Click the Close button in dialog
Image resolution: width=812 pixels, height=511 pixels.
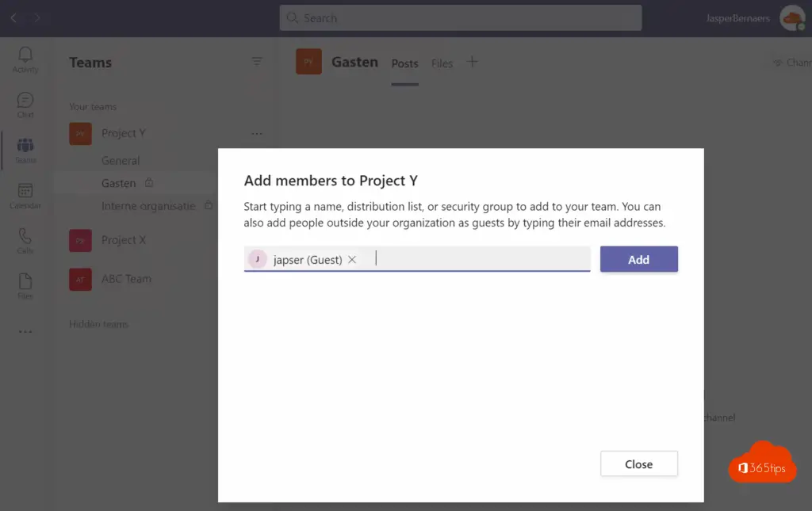pyautogui.click(x=638, y=464)
